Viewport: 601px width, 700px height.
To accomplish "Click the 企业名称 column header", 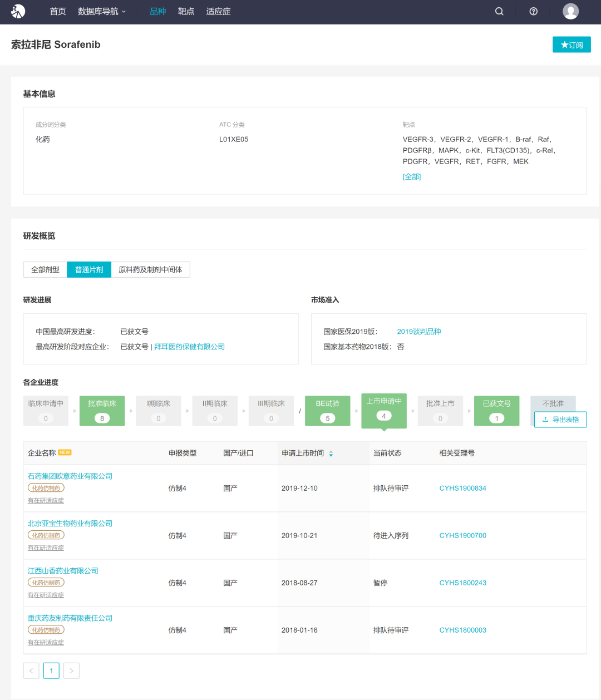I will point(42,453).
